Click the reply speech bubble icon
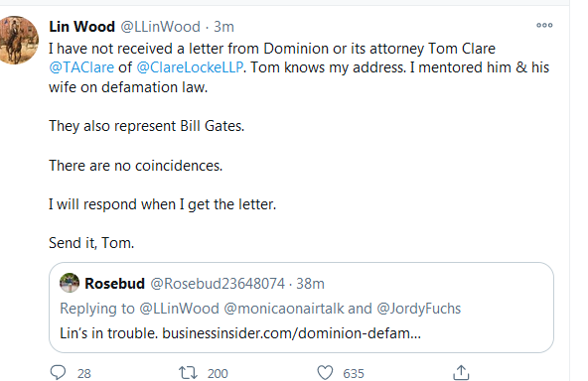 (x=58, y=373)
